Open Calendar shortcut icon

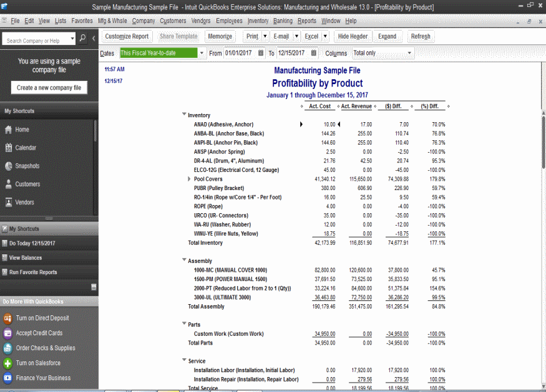[x=9, y=148]
